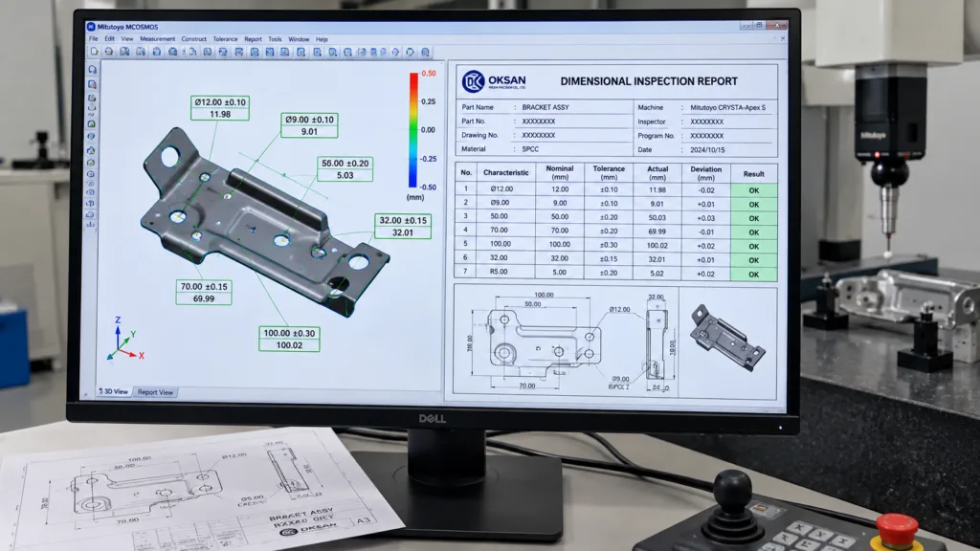
Task: Select the 32.00 ±0.15 callout label
Action: tap(403, 226)
